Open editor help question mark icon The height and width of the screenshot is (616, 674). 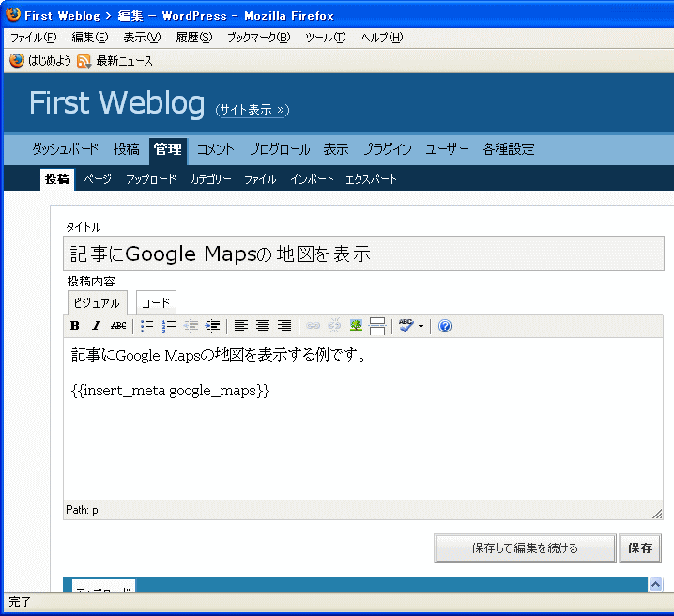[x=445, y=326]
